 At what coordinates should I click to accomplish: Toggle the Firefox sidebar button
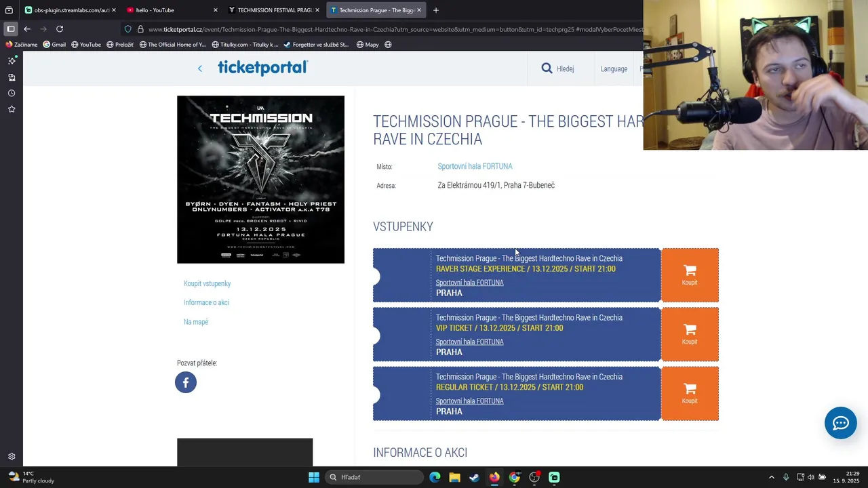coord(10,29)
